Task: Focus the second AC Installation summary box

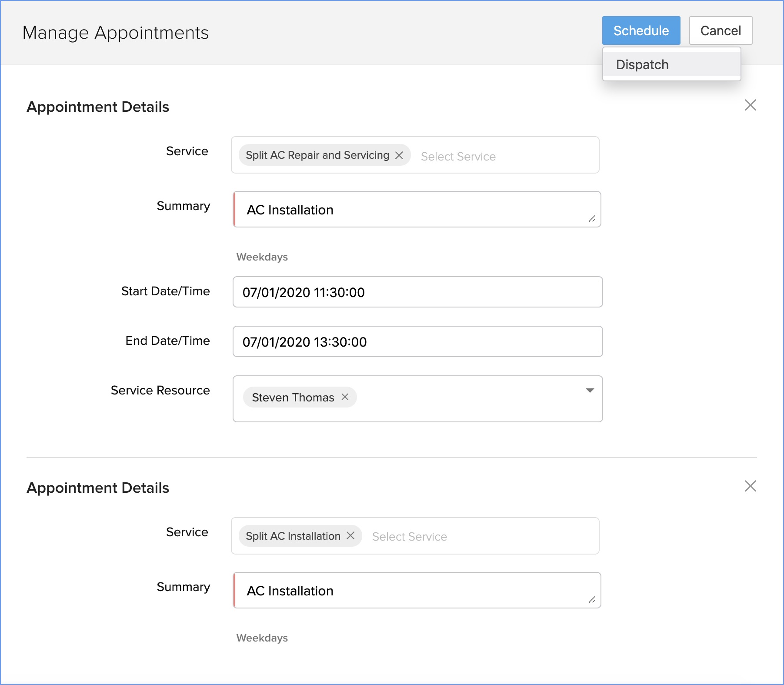Action: pyautogui.click(x=417, y=591)
